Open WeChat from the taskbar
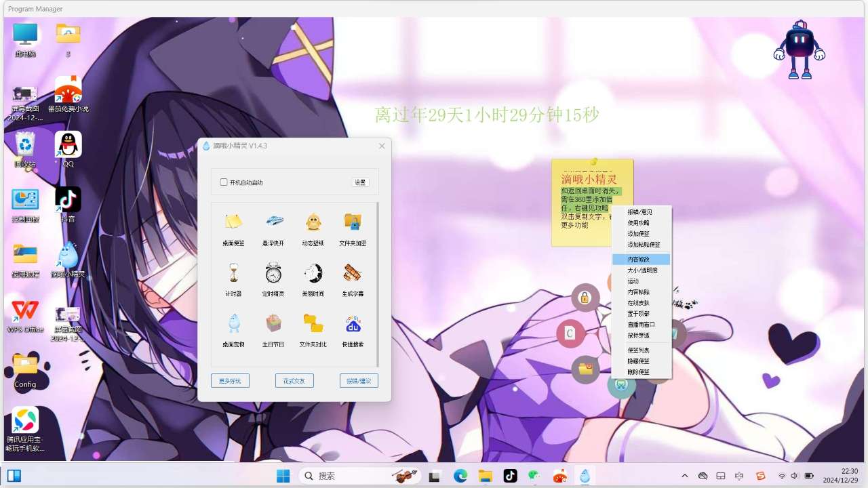This screenshot has width=868, height=488. coord(535,476)
